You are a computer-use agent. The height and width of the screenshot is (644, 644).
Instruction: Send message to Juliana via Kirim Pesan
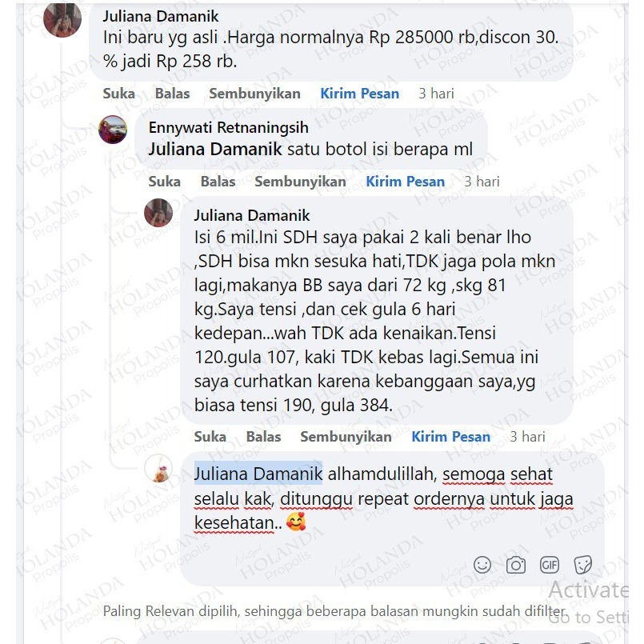[360, 94]
